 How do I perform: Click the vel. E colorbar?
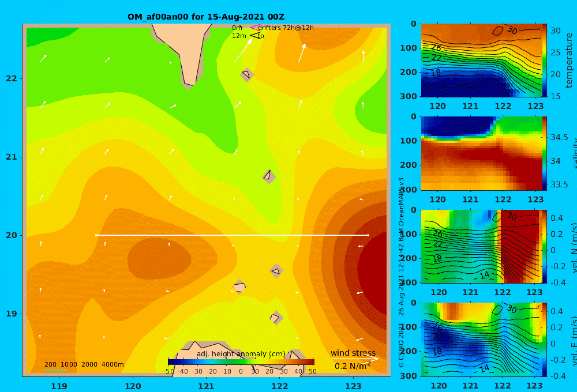[x=545, y=340]
